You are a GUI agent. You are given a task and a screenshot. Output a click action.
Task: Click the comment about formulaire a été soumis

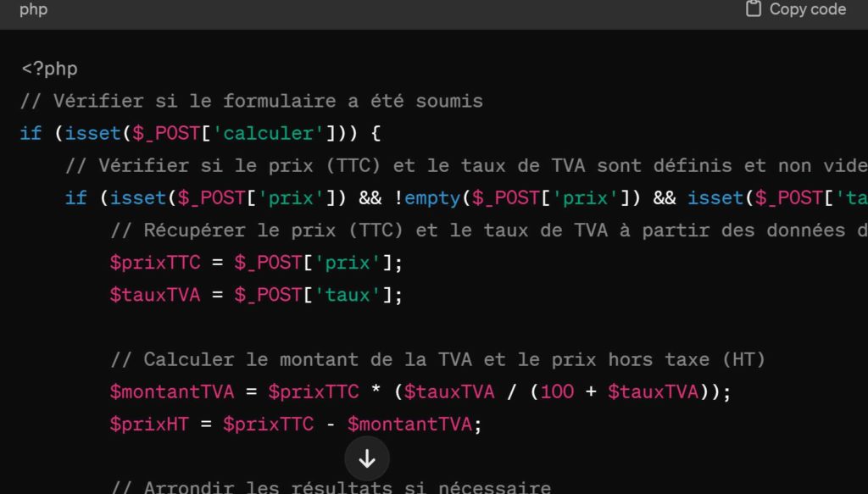(252, 101)
